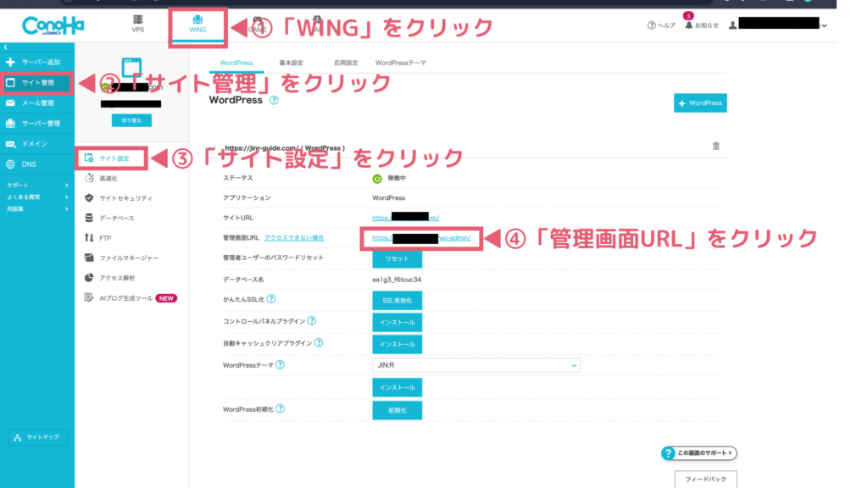Open AIブログ生成ツール
This screenshot has width=868, height=488.
pos(130,298)
